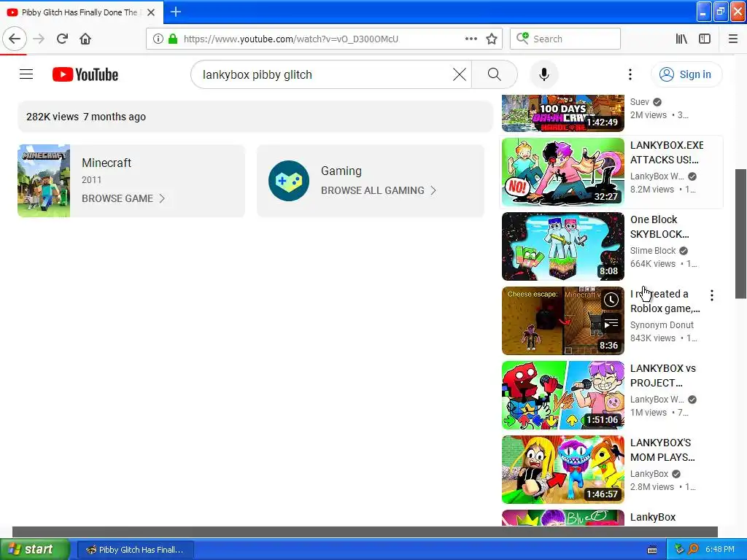This screenshot has width=747, height=560.
Task: Click the taskbar clock showing 6:48 PM
Action: point(719,550)
